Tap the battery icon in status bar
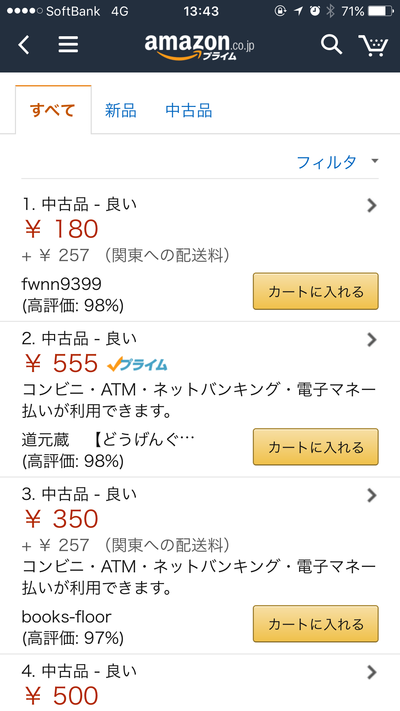 pos(381,11)
